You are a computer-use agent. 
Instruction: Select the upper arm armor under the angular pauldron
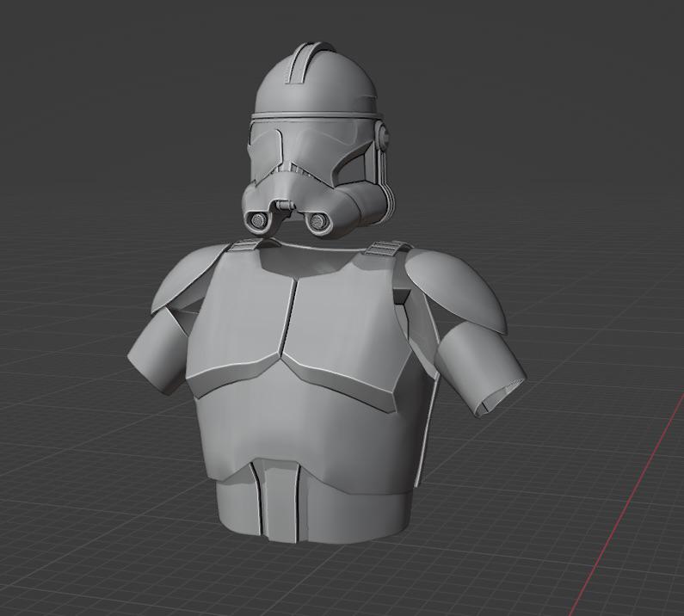(159, 349)
